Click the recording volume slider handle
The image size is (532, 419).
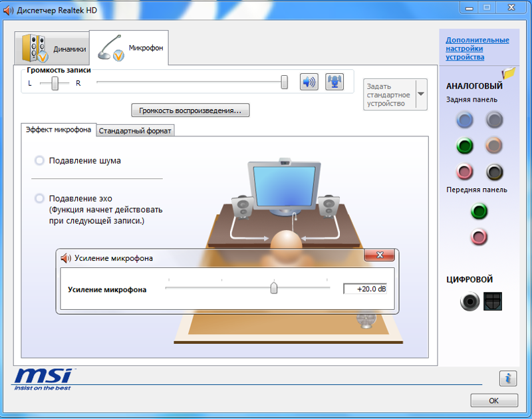pyautogui.click(x=285, y=82)
